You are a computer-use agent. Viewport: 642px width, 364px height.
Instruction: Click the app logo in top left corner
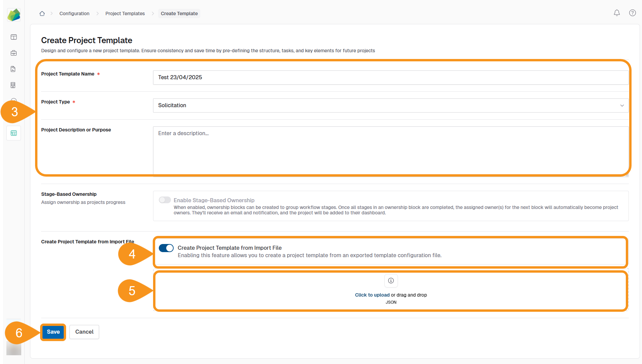tap(13, 14)
